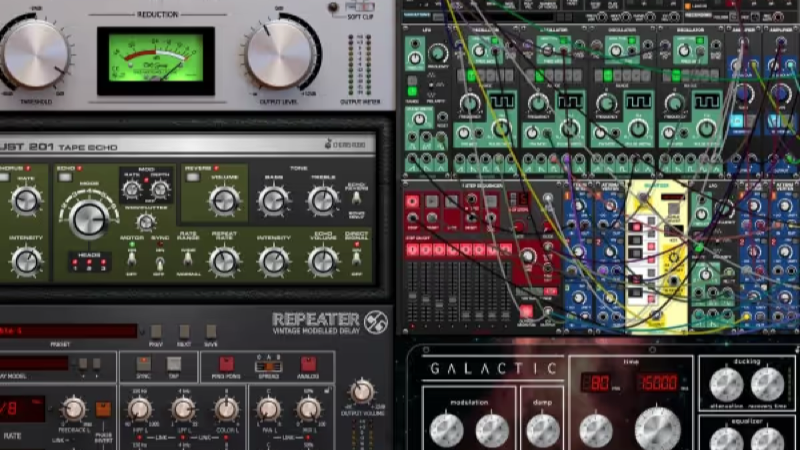This screenshot has width=800, height=450.
Task: Click the Threshold knob on the compressor
Action: click(36, 54)
